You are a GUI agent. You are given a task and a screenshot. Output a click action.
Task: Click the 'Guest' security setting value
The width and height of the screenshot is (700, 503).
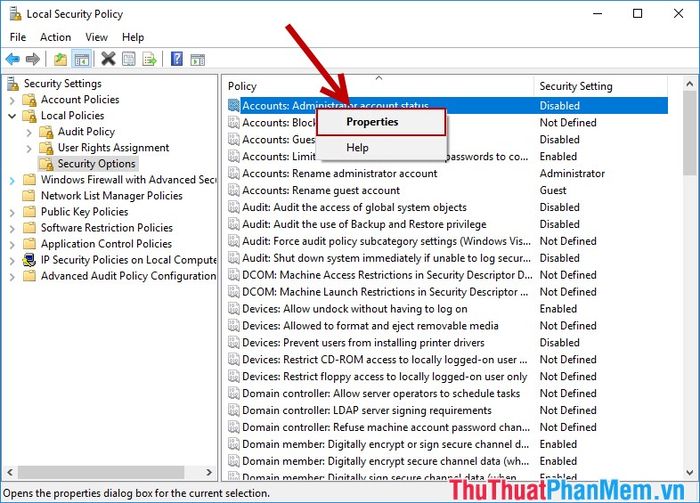coord(553,190)
